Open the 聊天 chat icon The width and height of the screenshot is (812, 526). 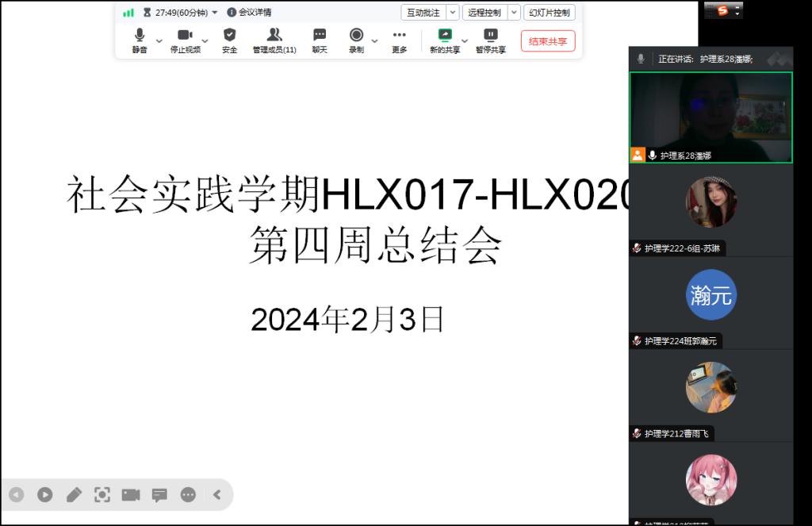coord(320,40)
